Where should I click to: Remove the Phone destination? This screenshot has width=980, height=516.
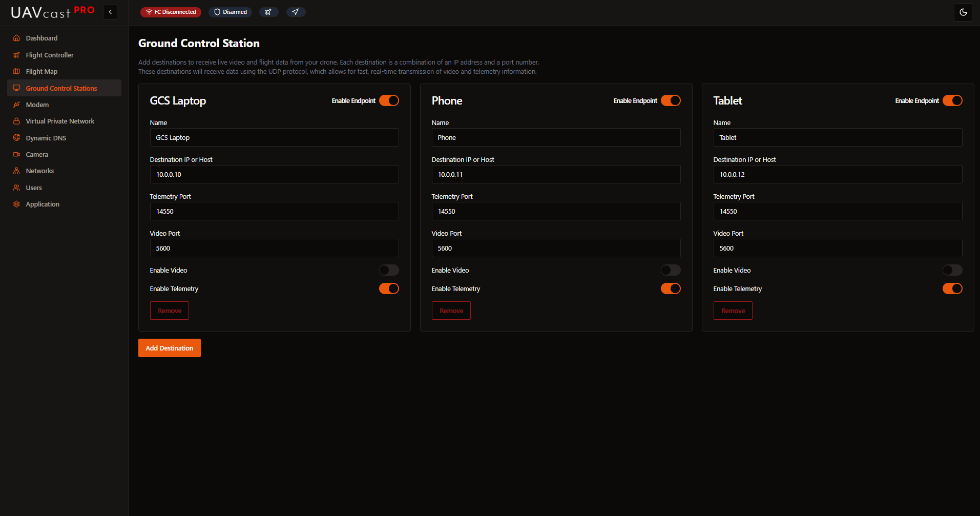point(451,311)
